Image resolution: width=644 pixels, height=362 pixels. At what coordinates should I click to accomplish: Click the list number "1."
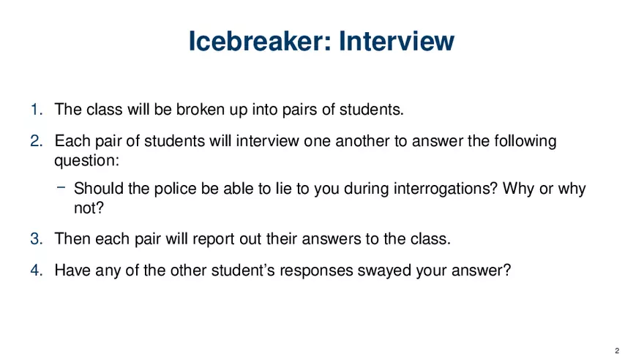pyautogui.click(x=37, y=110)
